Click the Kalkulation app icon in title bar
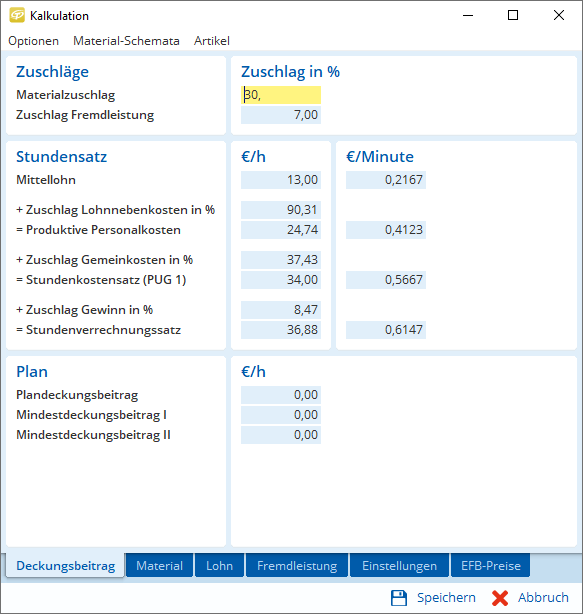The image size is (583, 614). [17, 15]
